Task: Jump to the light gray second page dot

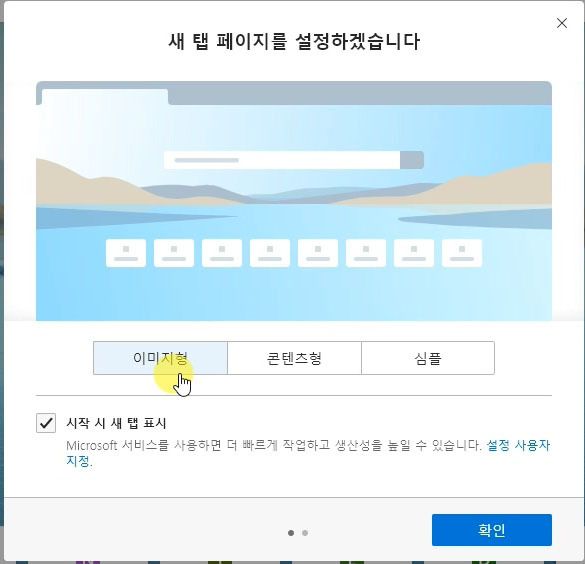Action: [305, 533]
